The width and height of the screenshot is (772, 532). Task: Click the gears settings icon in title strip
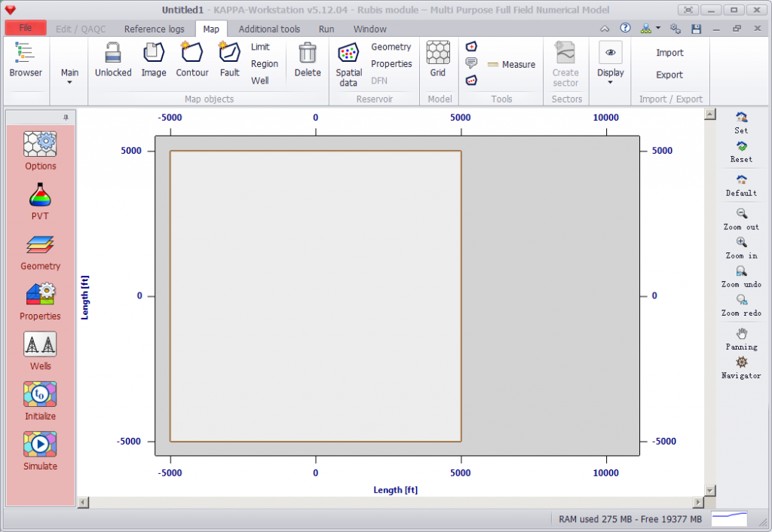coord(675,29)
